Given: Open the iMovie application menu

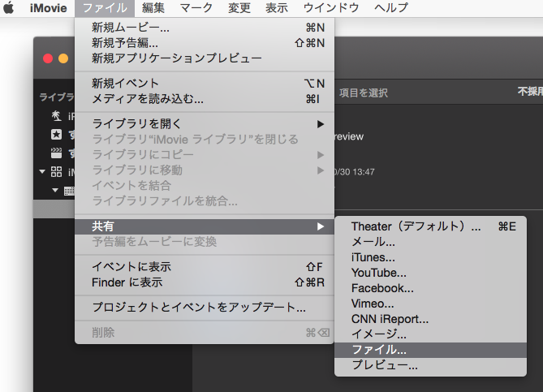Looking at the screenshot, I should [48, 7].
